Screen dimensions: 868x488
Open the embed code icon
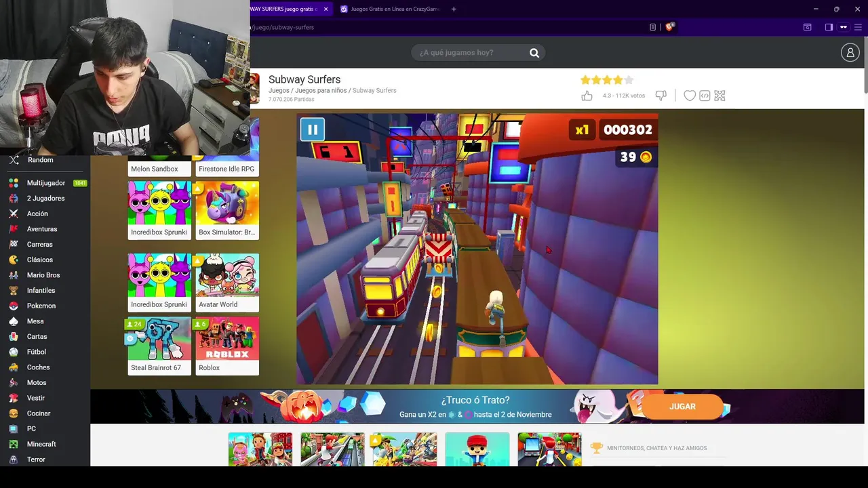(705, 96)
